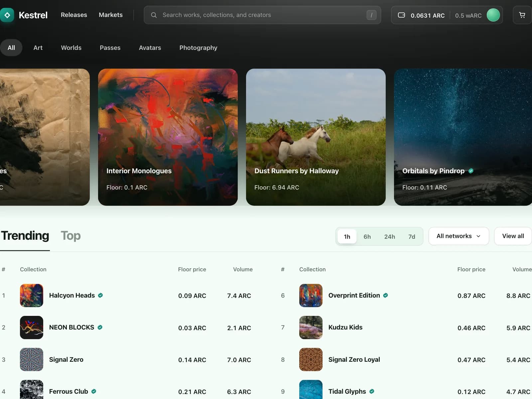Select the 1h time range
This screenshot has height=399, width=532.
pyautogui.click(x=347, y=236)
